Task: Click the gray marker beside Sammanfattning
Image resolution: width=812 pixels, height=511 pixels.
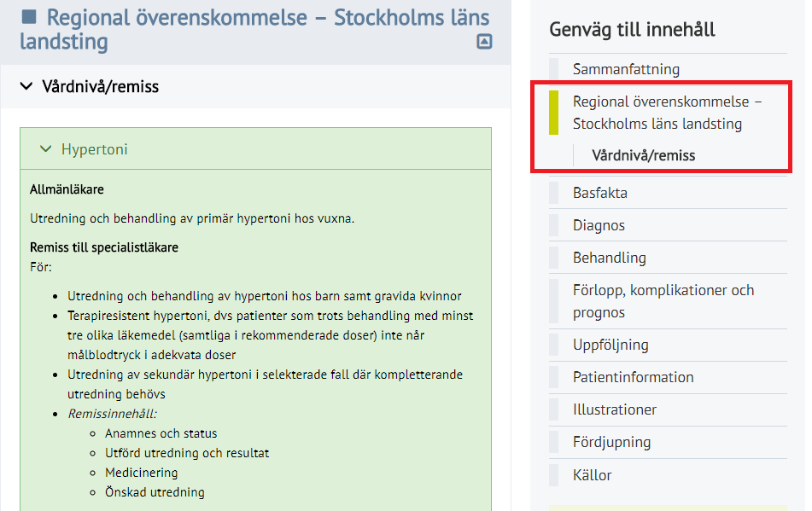Action: (x=553, y=69)
